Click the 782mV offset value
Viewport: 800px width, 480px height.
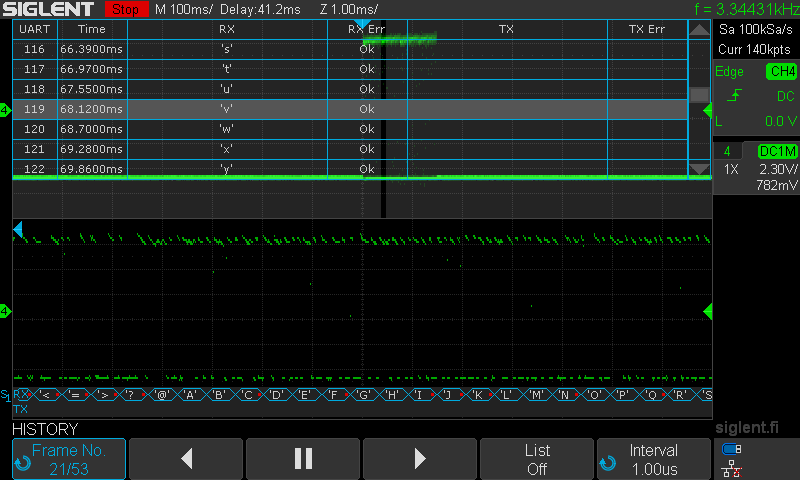(777, 185)
